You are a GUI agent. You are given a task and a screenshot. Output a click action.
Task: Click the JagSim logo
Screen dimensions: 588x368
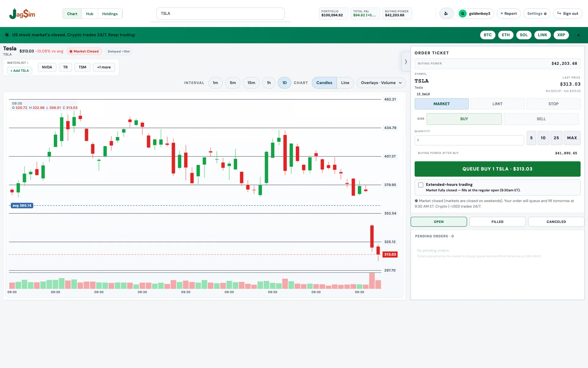tap(22, 13)
